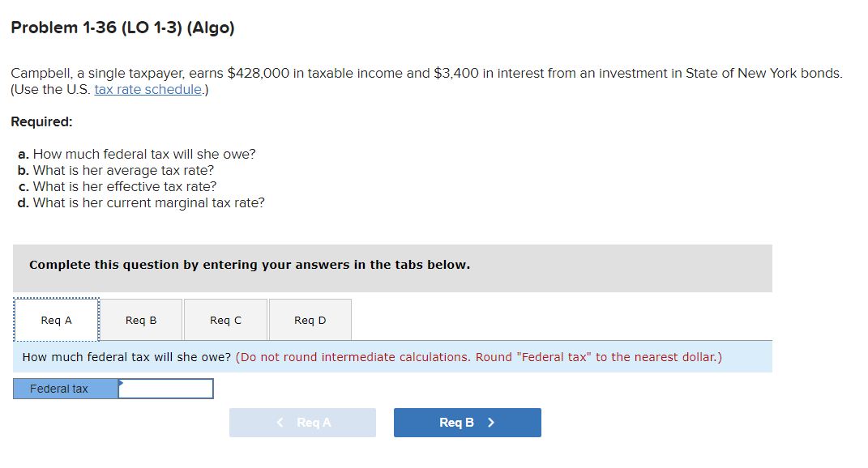Open the tax rate schedule link
868x468 pixels.
point(148,89)
